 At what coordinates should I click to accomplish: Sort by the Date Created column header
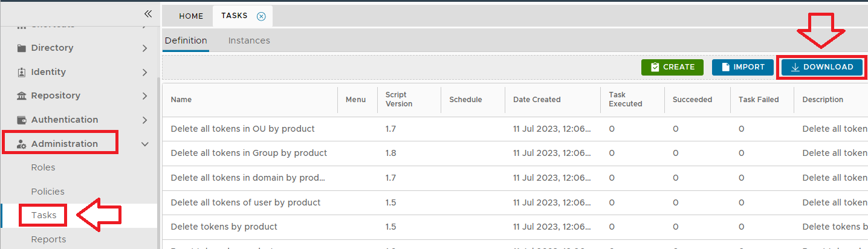tap(537, 100)
